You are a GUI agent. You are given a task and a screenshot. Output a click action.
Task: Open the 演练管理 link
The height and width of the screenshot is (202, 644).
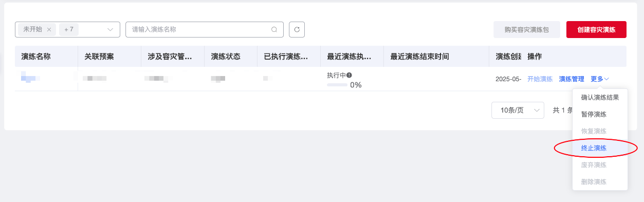pos(572,79)
